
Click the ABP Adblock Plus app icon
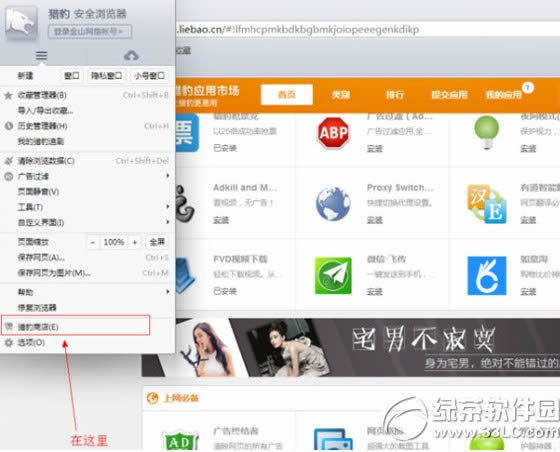click(x=333, y=133)
